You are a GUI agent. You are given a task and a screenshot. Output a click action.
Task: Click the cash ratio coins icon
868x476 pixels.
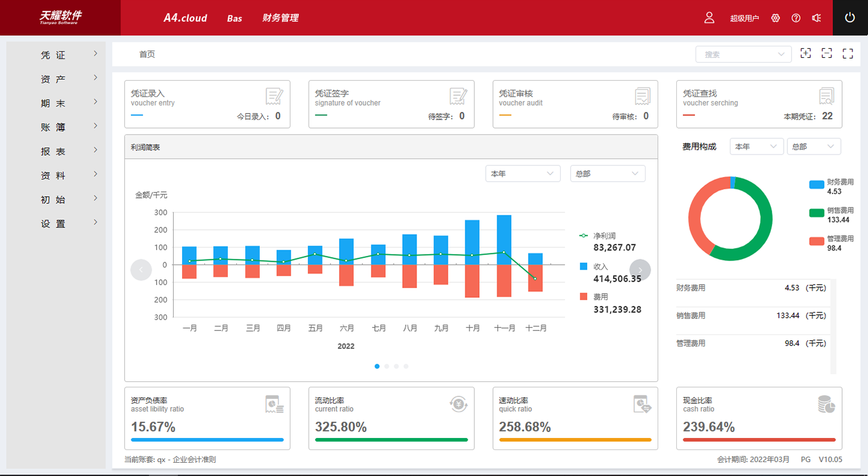(x=826, y=404)
